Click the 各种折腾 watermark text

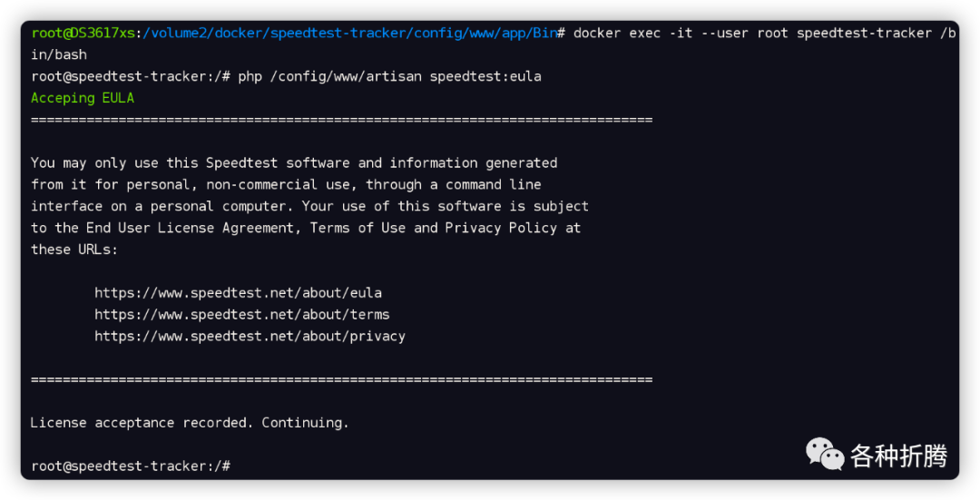click(898, 456)
